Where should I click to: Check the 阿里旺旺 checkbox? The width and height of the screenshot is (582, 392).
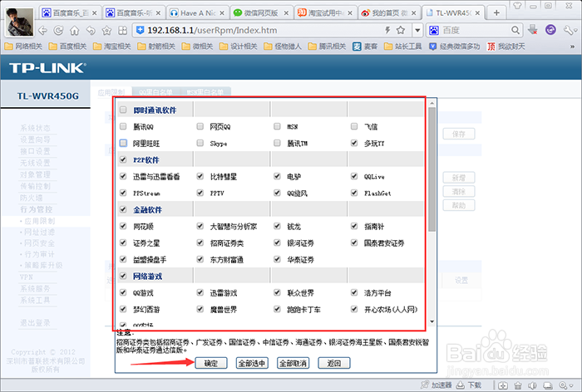[123, 143]
